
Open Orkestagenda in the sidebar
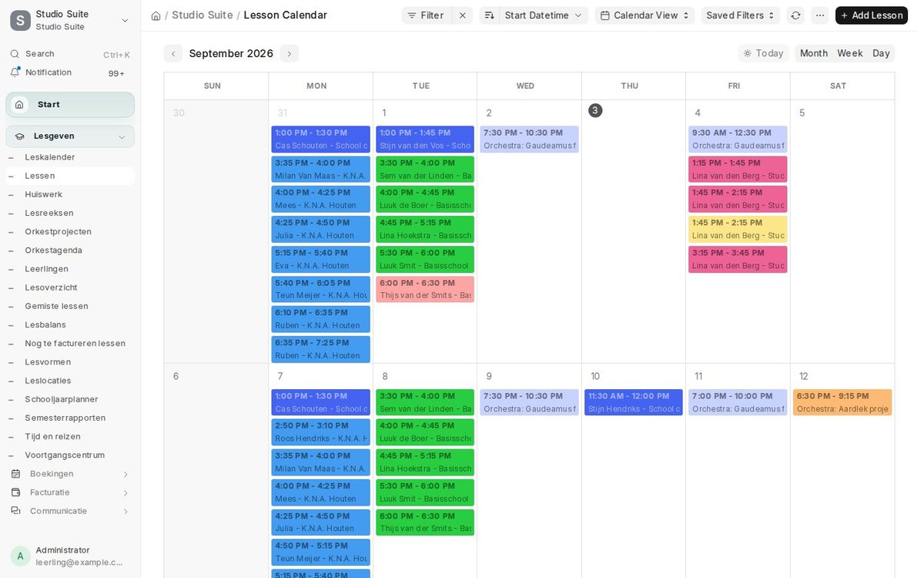click(x=70, y=250)
